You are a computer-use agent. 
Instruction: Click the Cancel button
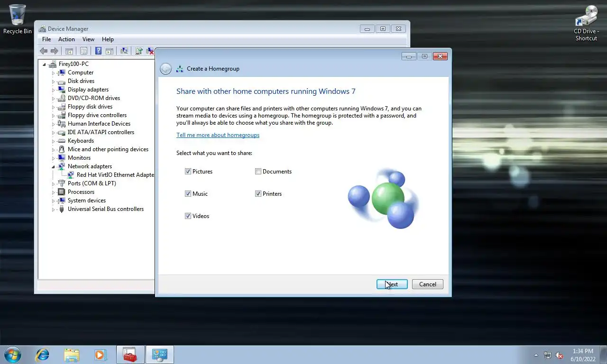click(x=427, y=284)
